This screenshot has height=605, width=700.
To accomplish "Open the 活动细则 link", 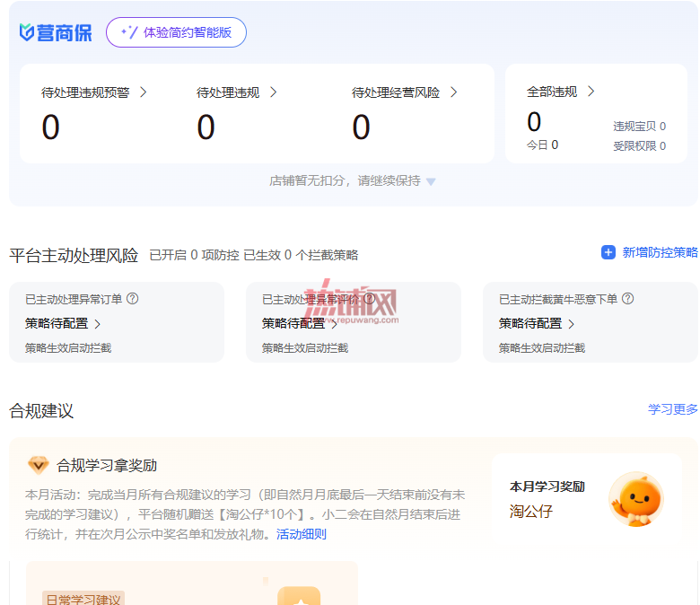I will tap(302, 534).
